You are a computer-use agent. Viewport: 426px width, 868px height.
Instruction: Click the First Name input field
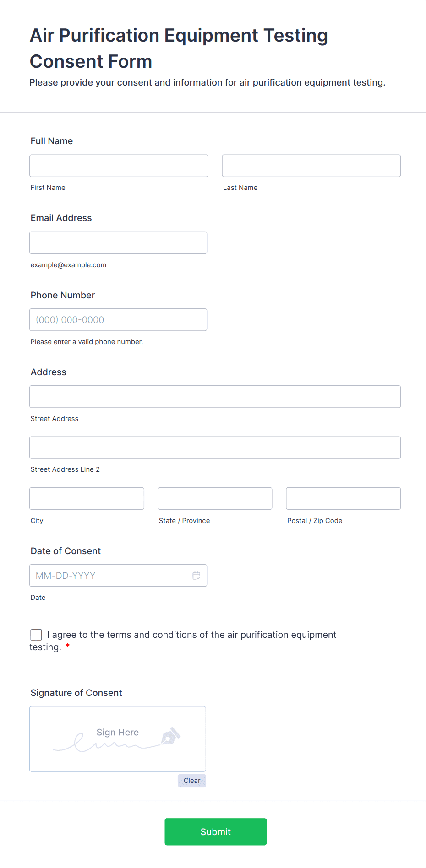click(119, 166)
